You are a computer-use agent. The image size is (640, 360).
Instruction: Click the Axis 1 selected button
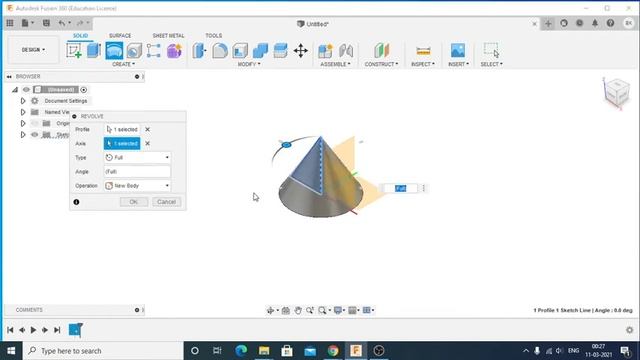coord(122,144)
